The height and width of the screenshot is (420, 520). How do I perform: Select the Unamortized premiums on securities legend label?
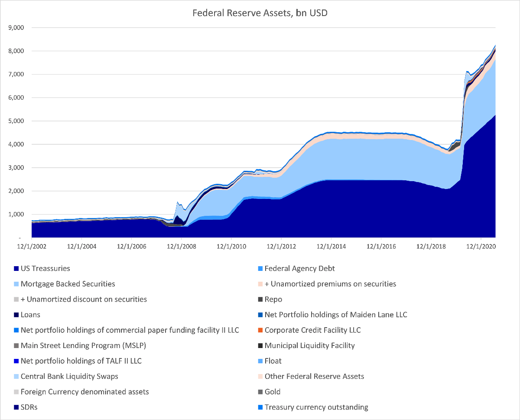click(x=330, y=284)
